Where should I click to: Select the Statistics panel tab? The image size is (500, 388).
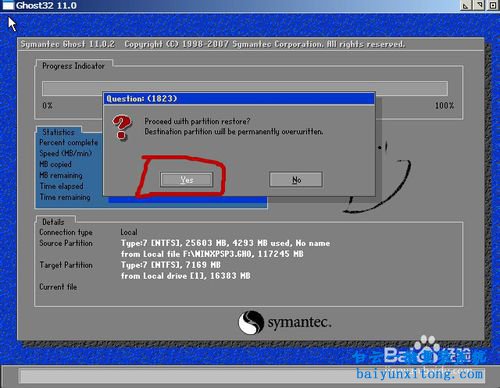click(x=59, y=132)
